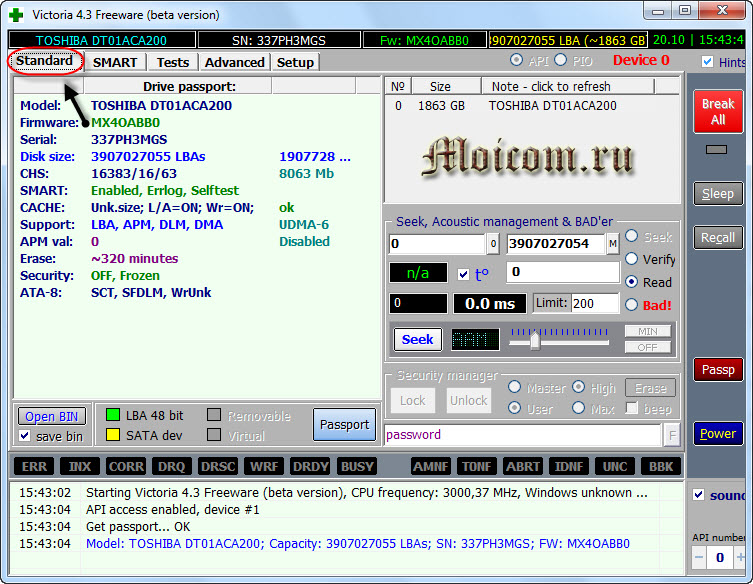Click the Limit value input field
753x584 pixels.
[595, 303]
